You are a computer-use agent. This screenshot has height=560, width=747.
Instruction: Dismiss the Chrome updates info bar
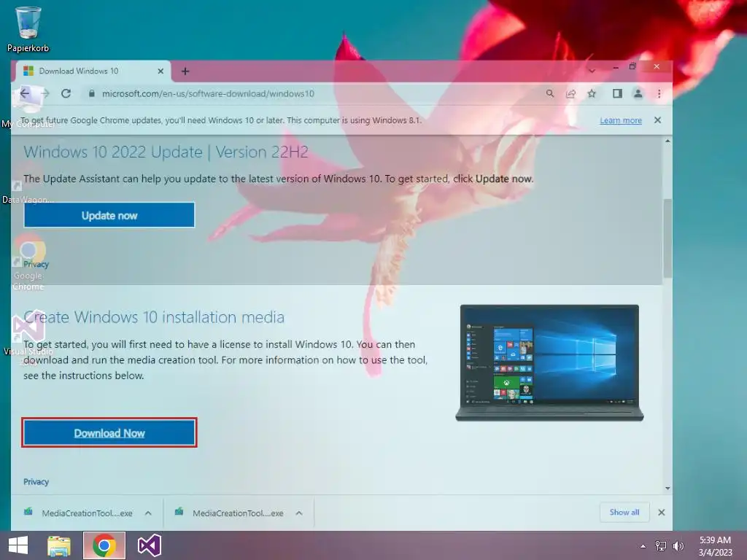(x=657, y=120)
